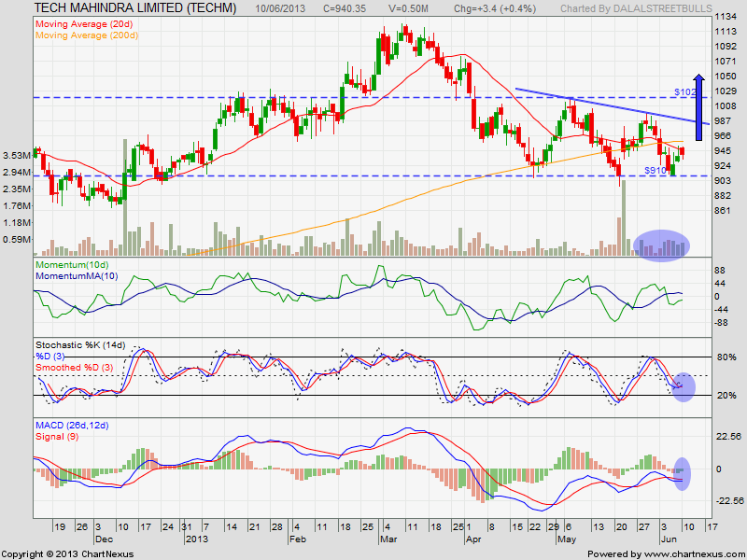Click the Signal (9) legend label
The image size is (747, 560).
57,437
